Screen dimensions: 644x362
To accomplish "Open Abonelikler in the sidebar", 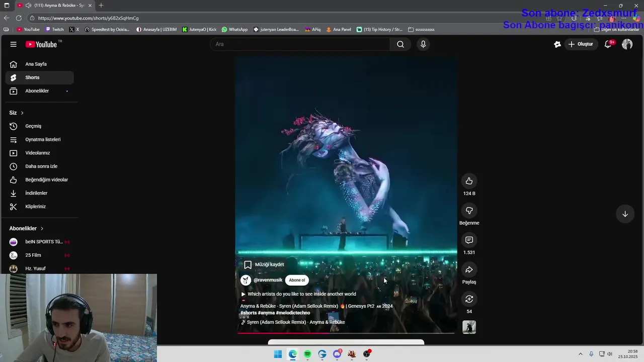I will pos(40,91).
